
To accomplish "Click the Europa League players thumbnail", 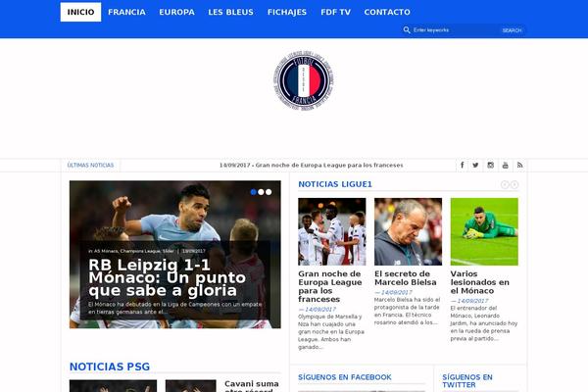I will point(332,232).
